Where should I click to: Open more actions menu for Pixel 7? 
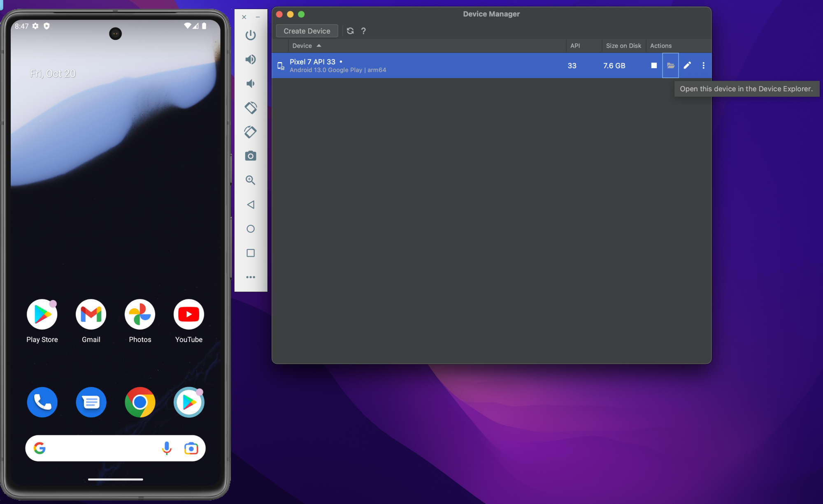(704, 66)
